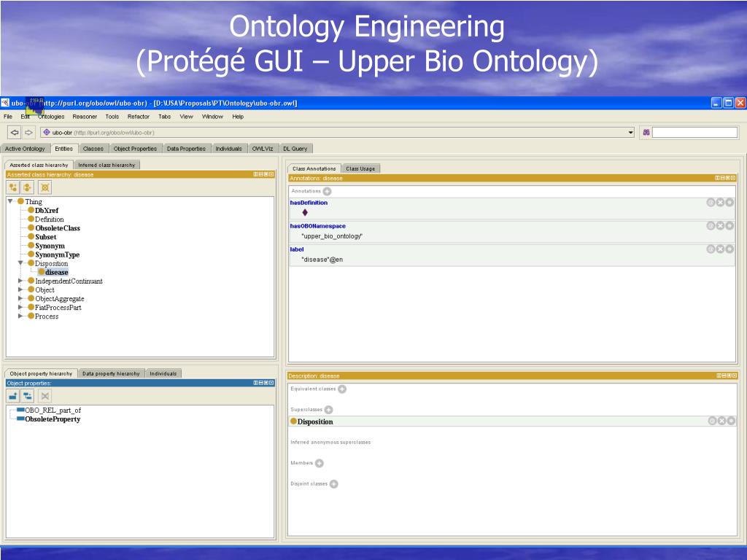Select the OBO_REL_part_of property
Screen dimensions: 747x560
click(53, 410)
